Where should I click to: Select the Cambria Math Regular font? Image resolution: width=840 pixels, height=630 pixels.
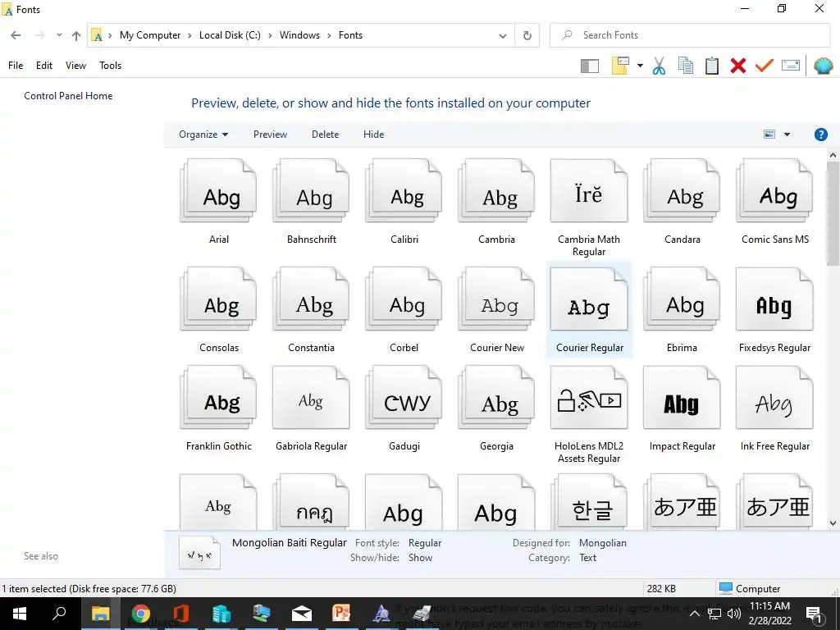pyautogui.click(x=589, y=207)
